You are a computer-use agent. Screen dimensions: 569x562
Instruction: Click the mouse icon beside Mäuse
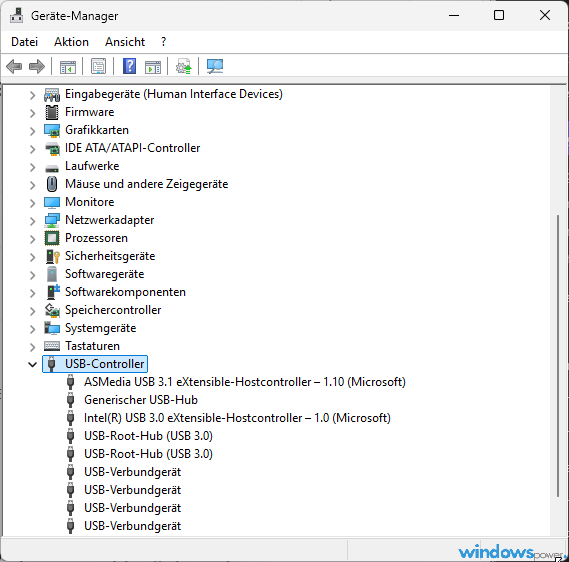click(x=52, y=184)
